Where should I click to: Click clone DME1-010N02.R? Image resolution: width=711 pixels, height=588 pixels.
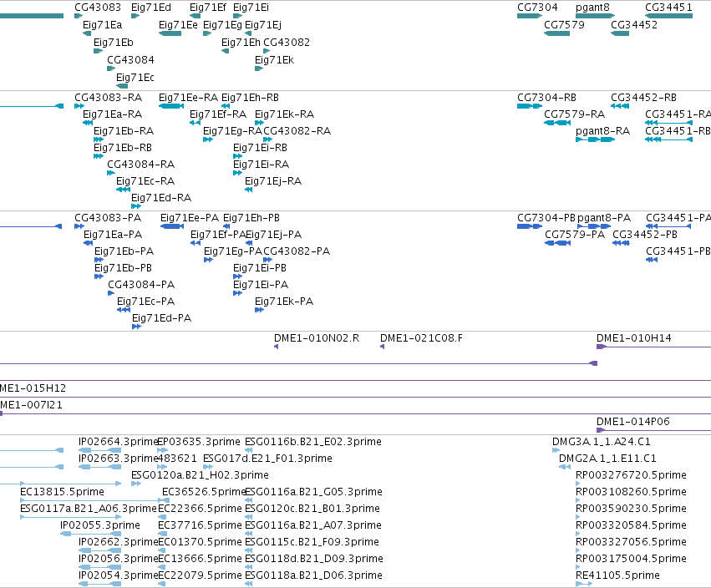click(x=317, y=338)
